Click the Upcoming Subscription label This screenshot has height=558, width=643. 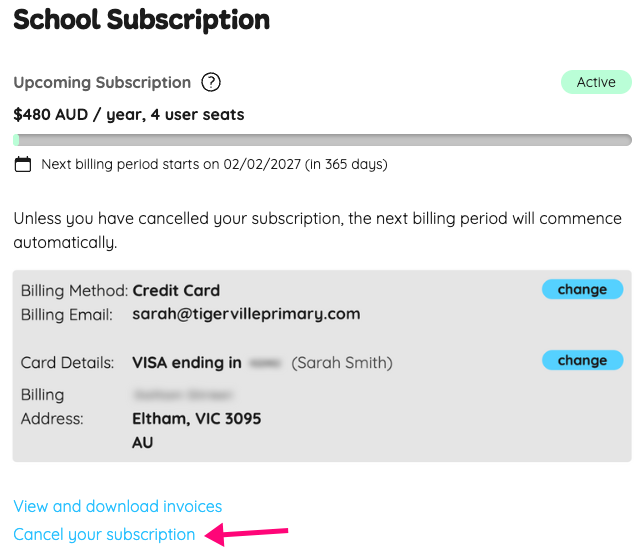(x=102, y=83)
